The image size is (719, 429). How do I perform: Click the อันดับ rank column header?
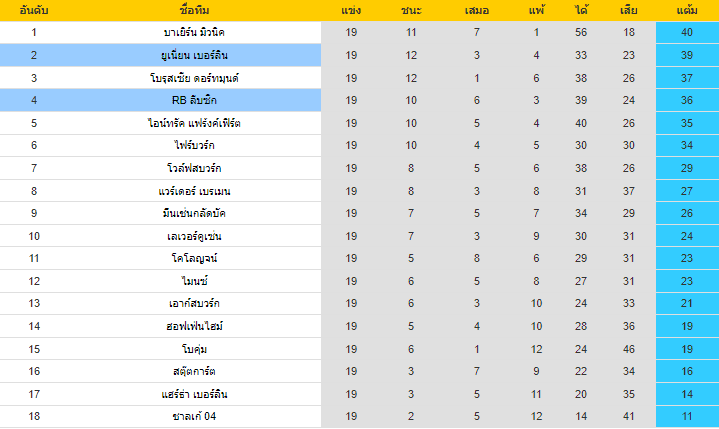pos(34,10)
